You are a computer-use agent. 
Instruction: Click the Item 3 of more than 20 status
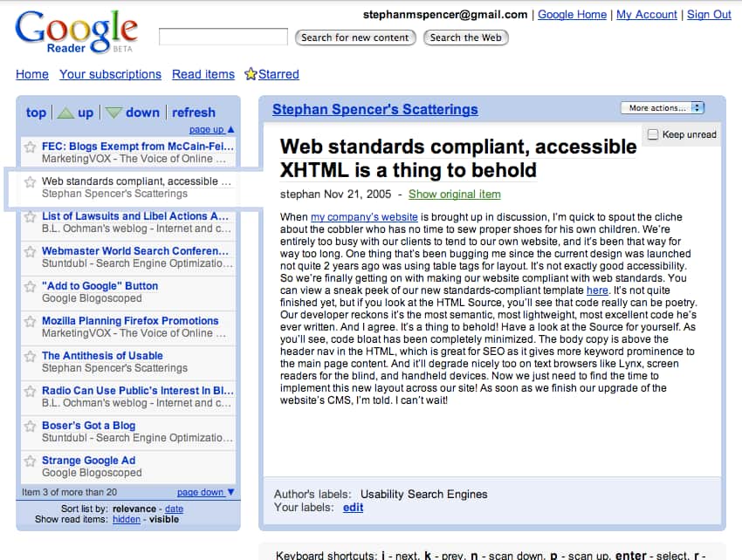click(69, 492)
